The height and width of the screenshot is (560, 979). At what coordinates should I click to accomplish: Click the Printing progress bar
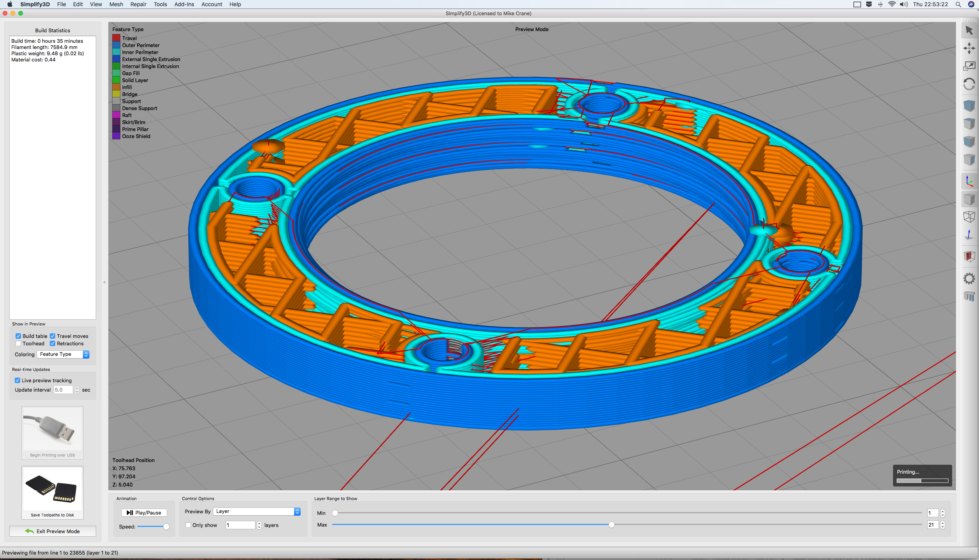click(922, 481)
